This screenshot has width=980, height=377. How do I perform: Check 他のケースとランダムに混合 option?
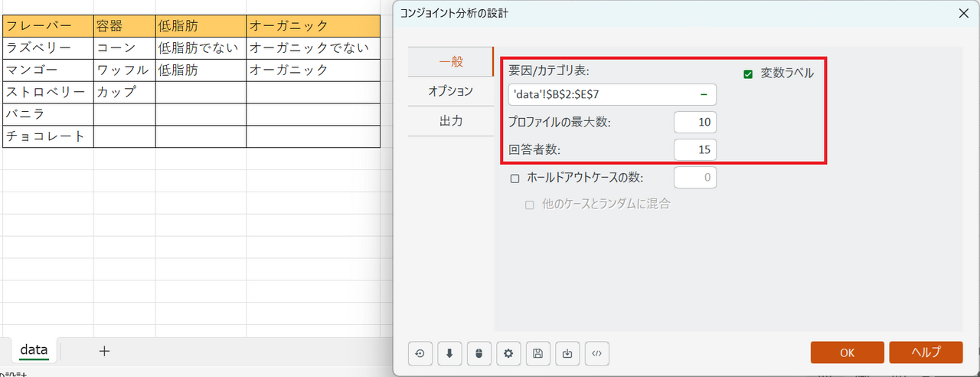pos(529,205)
